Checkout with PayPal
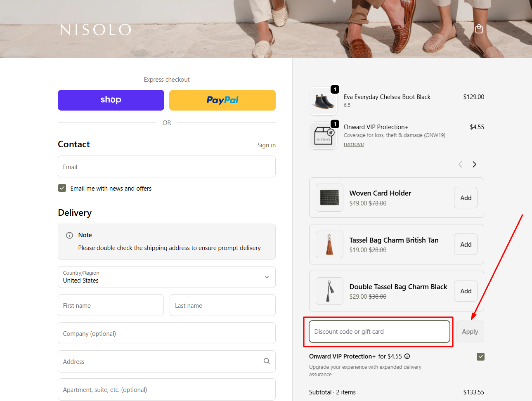This screenshot has width=532, height=401. 222,100
